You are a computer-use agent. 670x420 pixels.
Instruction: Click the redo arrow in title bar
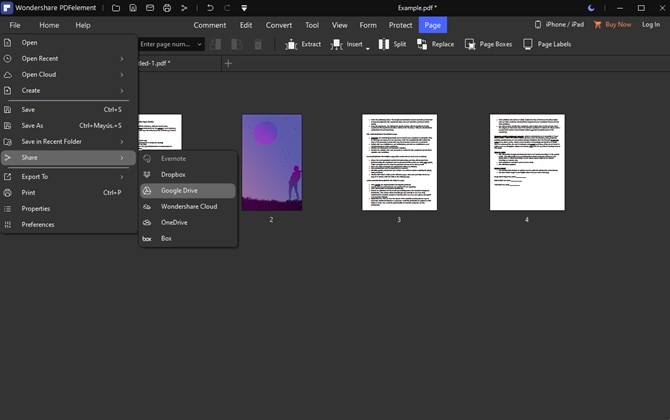click(227, 8)
